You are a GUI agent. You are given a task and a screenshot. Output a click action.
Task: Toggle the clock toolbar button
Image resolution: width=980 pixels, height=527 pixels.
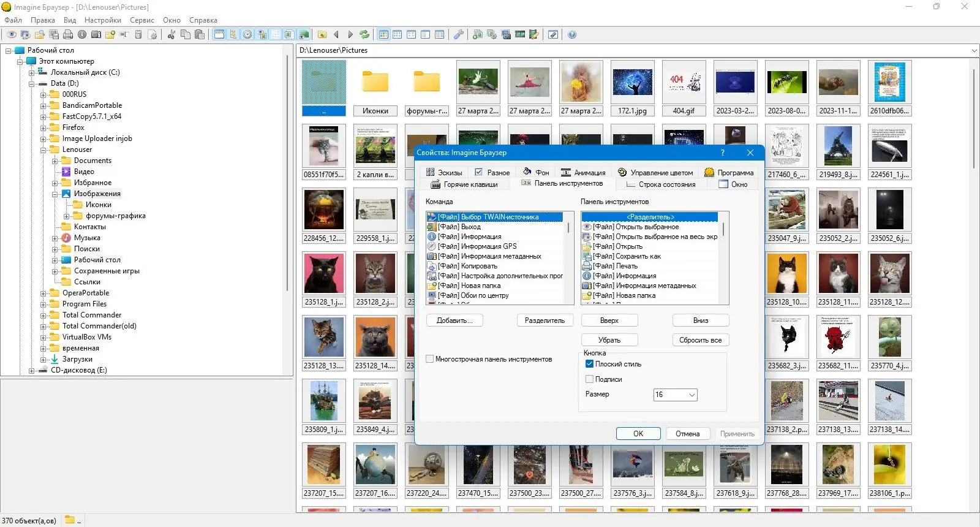(247, 35)
